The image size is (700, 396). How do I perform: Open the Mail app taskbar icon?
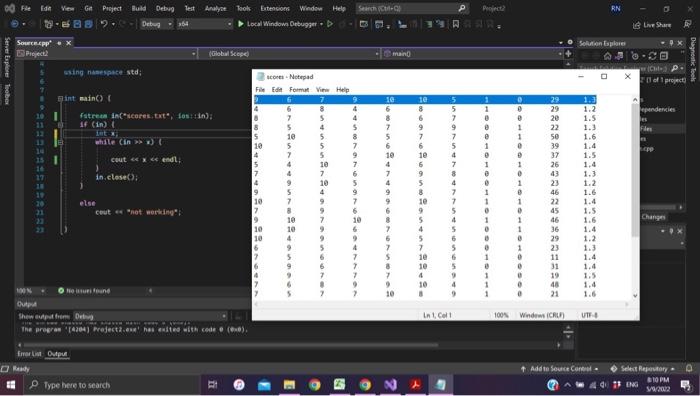click(264, 384)
